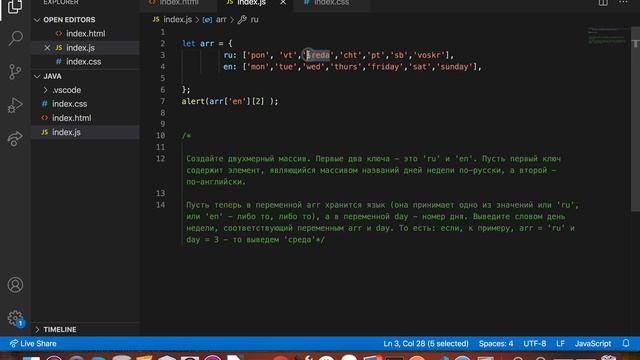Close the index.js editor tab
This screenshot has width=640, height=360.
pos(283,2)
